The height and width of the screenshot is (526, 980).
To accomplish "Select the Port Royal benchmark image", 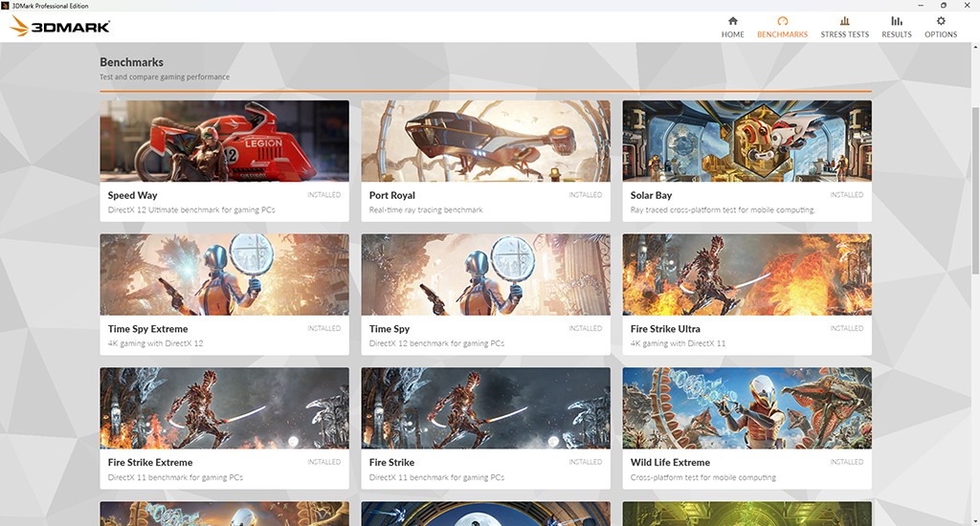I will 485,142.
